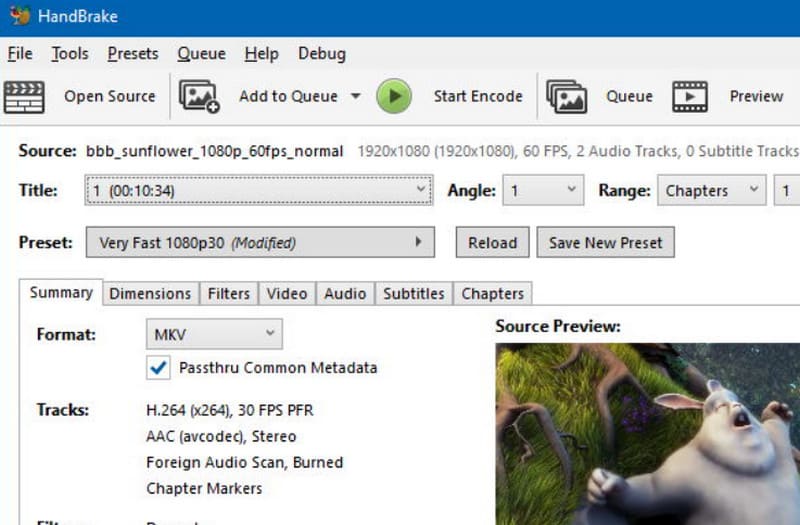The height and width of the screenshot is (525, 800).
Task: Click the Reload button
Action: tap(492, 242)
